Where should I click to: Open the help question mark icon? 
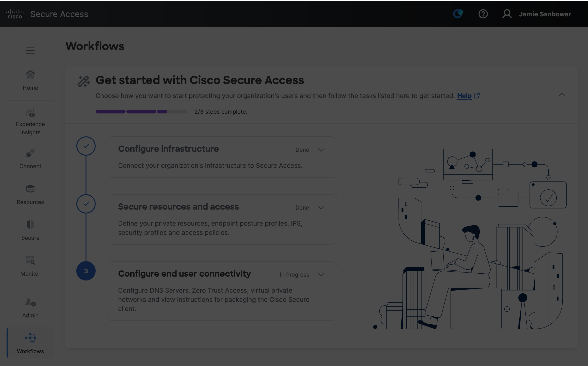[x=483, y=14]
